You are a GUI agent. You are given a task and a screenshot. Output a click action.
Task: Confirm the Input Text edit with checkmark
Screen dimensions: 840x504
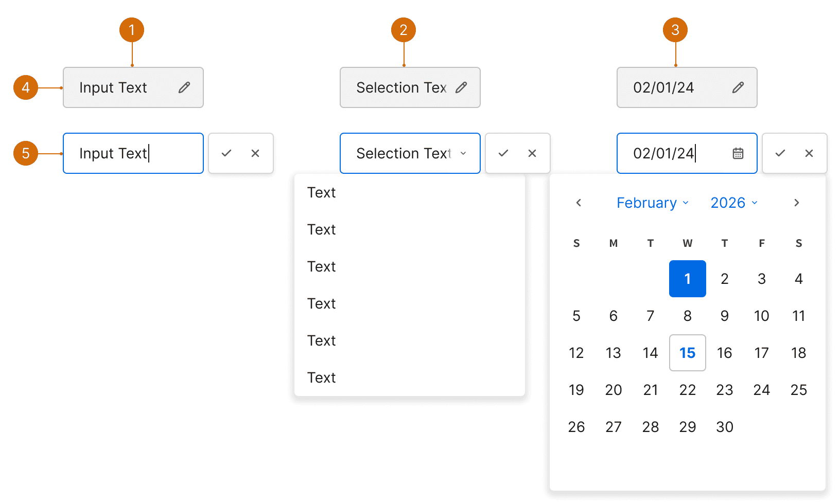pyautogui.click(x=226, y=153)
